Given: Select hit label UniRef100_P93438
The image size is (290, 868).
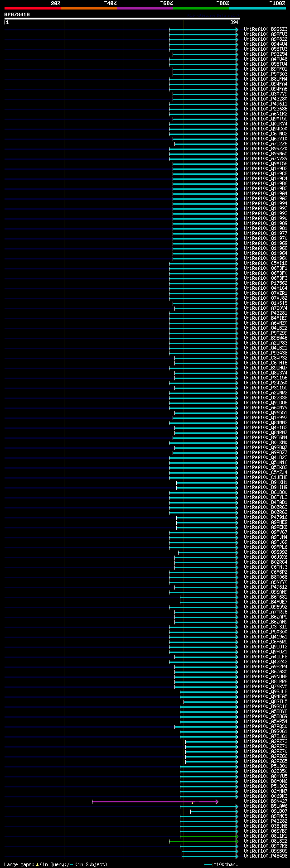Looking at the screenshot, I should coord(266,353).
